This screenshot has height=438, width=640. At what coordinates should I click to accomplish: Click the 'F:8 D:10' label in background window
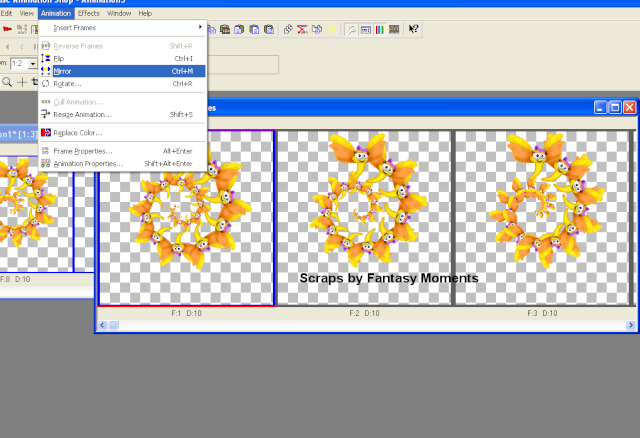[15, 279]
